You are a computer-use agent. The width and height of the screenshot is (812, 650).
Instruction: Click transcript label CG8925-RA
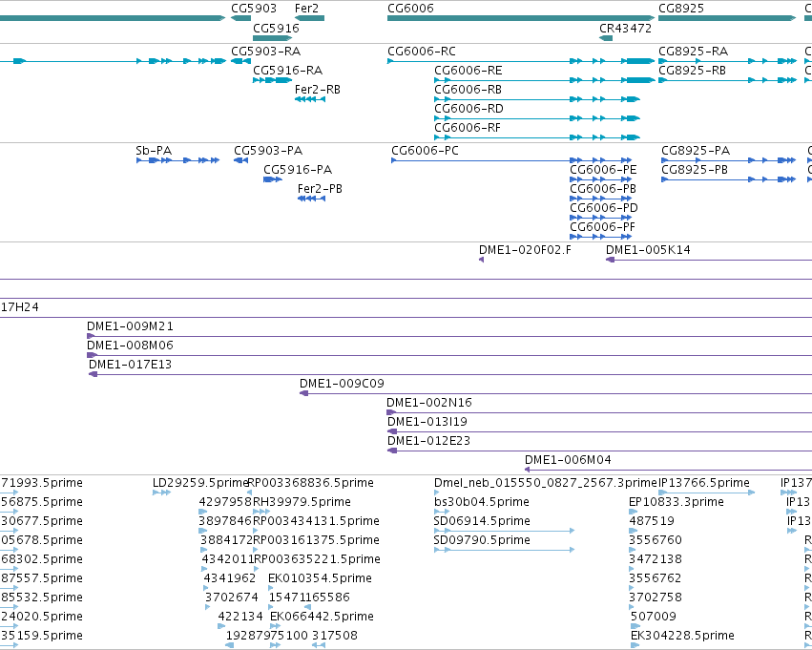pos(693,52)
